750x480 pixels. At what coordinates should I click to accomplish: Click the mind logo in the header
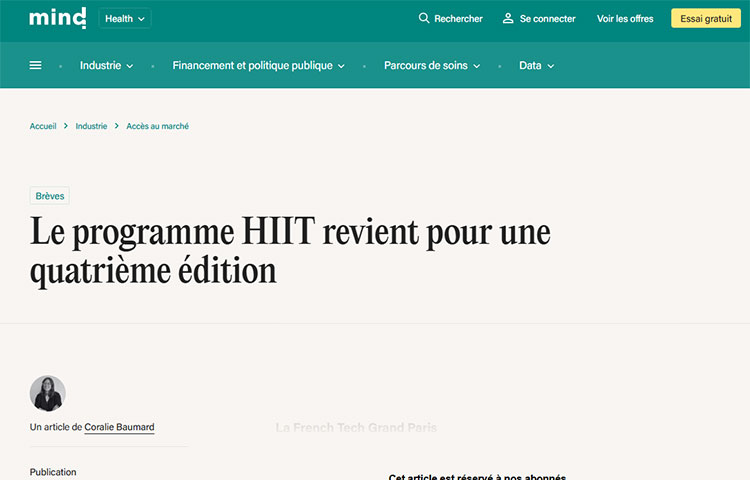click(57, 18)
